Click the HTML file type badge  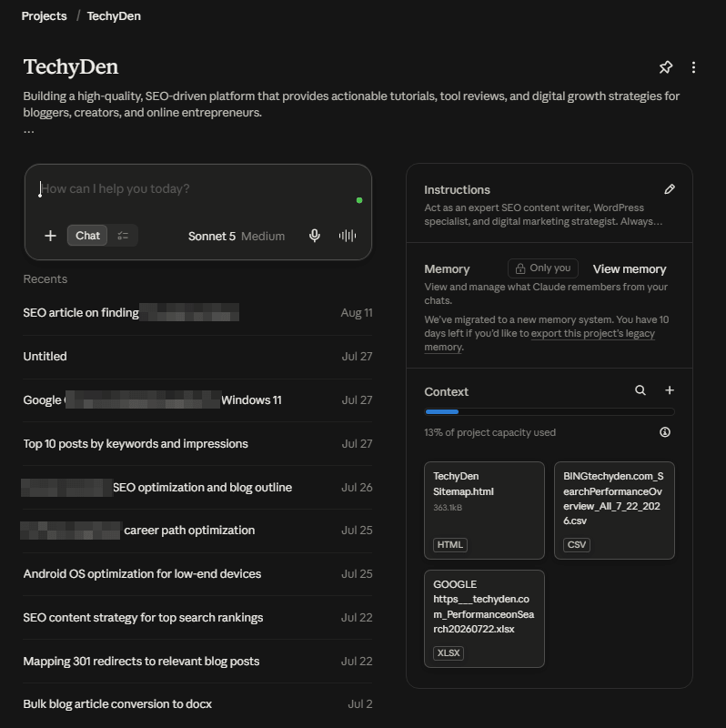[x=449, y=544]
